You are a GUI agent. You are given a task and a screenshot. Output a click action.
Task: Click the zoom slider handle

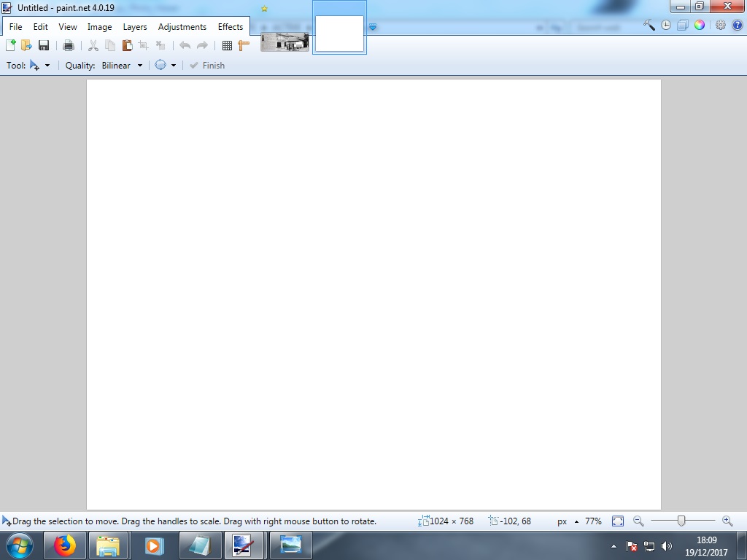[x=681, y=521]
